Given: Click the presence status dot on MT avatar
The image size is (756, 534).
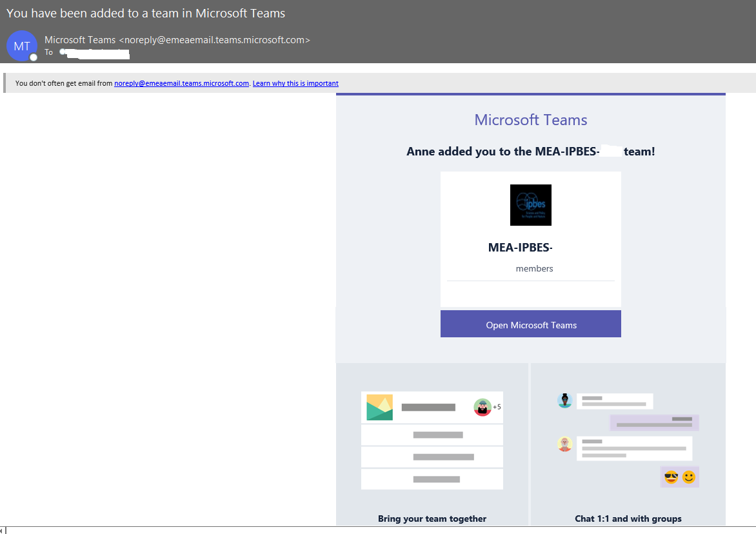Looking at the screenshot, I should (34, 57).
